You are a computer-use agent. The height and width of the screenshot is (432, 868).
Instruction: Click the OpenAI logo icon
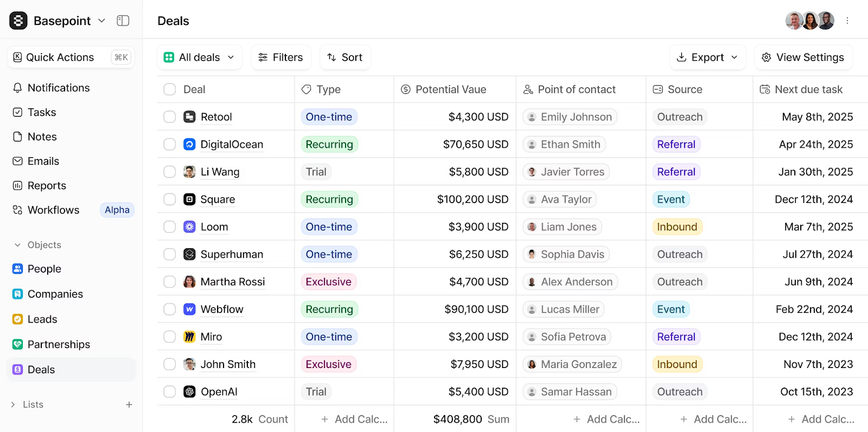(x=189, y=391)
